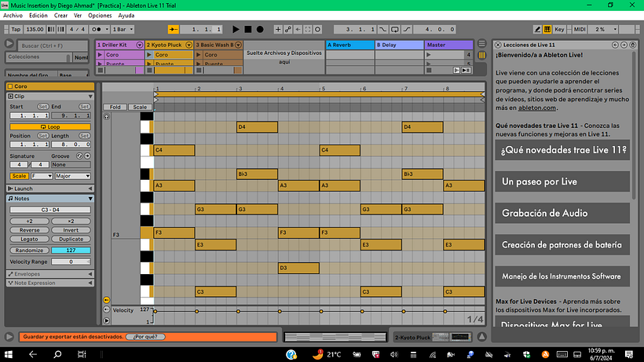The height and width of the screenshot is (362, 644).
Task: Click the Invert notes button
Action: (x=71, y=230)
